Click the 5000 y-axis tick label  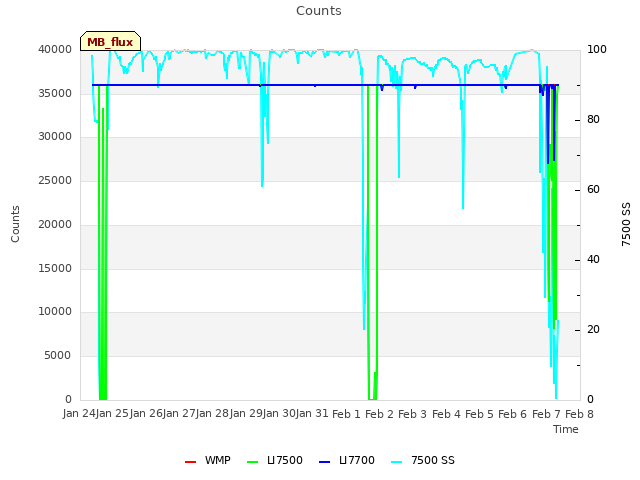[x=58, y=356]
